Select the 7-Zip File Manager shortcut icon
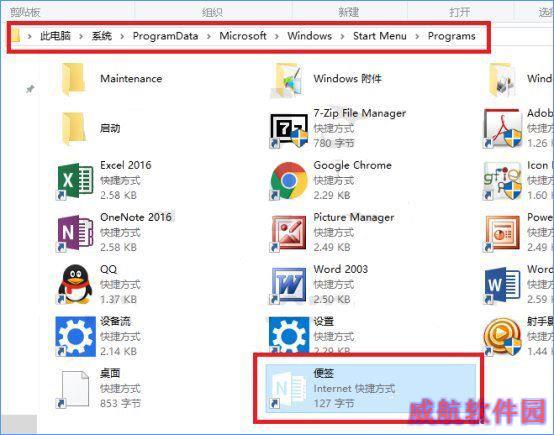The width and height of the screenshot is (554, 435). point(289,130)
